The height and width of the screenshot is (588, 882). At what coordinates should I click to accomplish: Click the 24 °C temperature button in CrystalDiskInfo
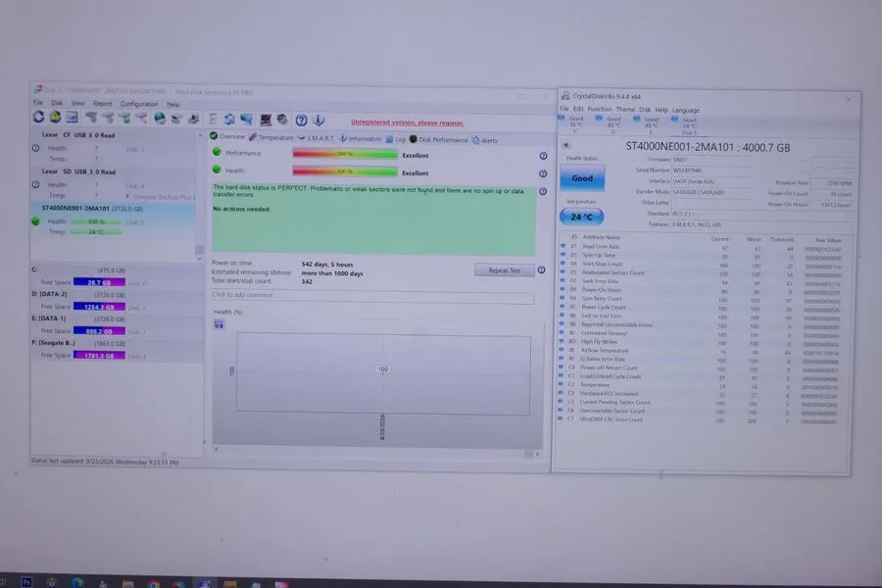(581, 217)
